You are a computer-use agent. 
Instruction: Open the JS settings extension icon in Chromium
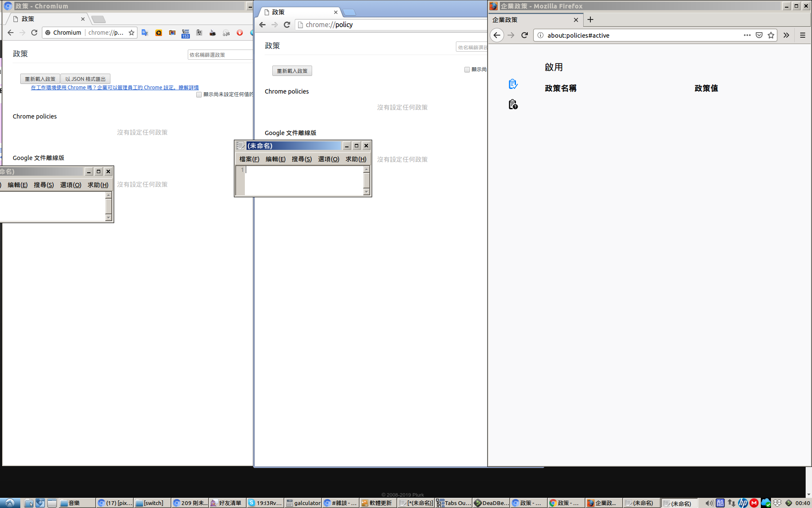click(226, 33)
